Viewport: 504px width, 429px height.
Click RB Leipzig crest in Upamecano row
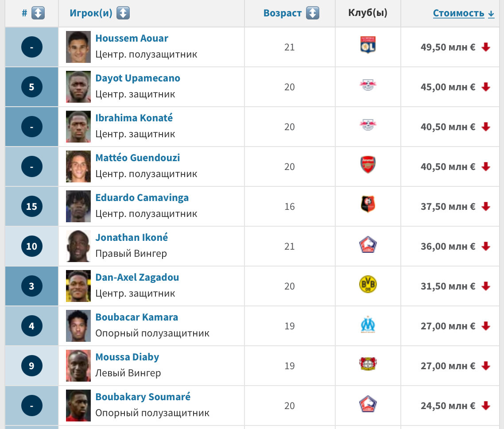368,85
